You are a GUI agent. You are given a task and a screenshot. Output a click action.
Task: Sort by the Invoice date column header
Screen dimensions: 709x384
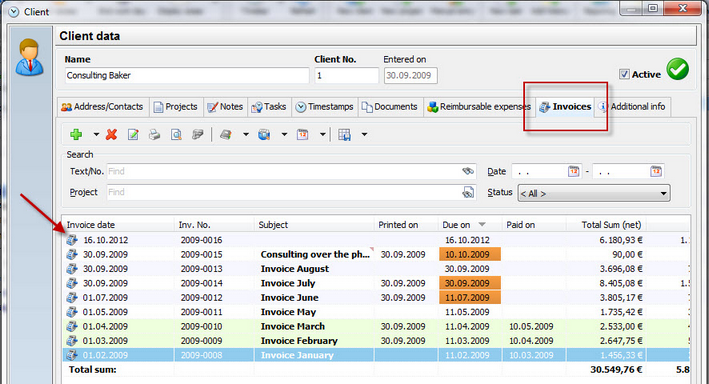click(x=118, y=225)
